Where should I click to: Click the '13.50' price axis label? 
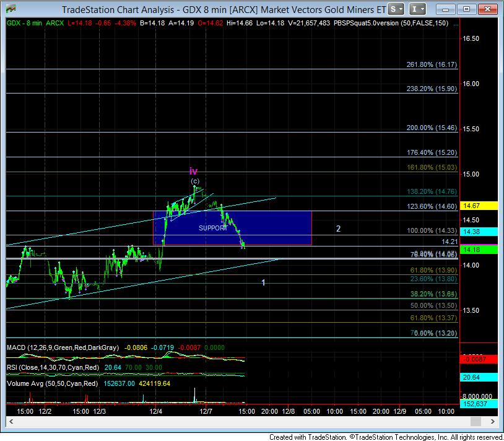click(x=471, y=310)
